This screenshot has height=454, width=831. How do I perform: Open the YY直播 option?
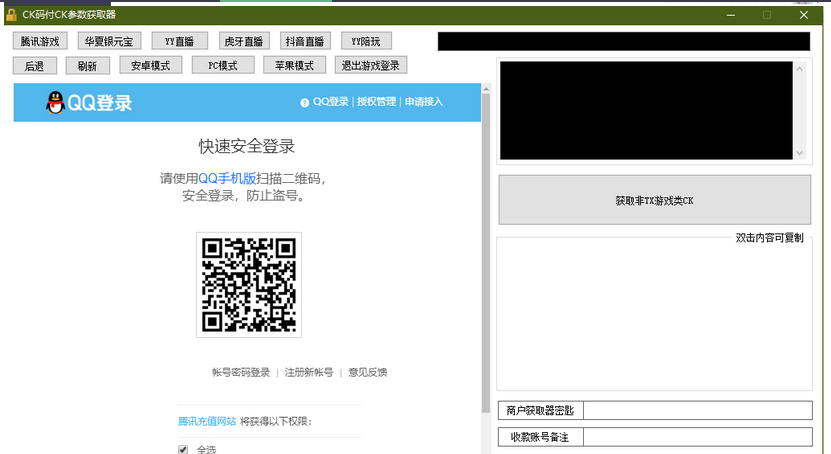point(180,41)
